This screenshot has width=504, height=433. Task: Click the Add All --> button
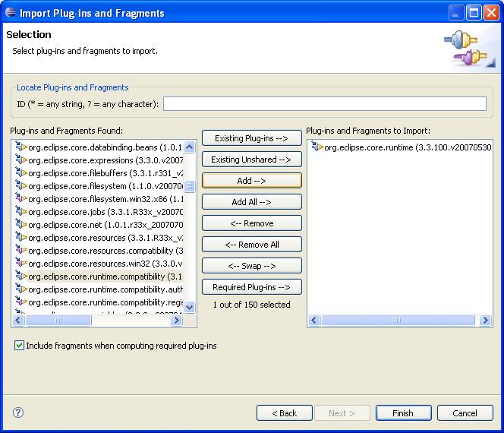[x=252, y=202]
